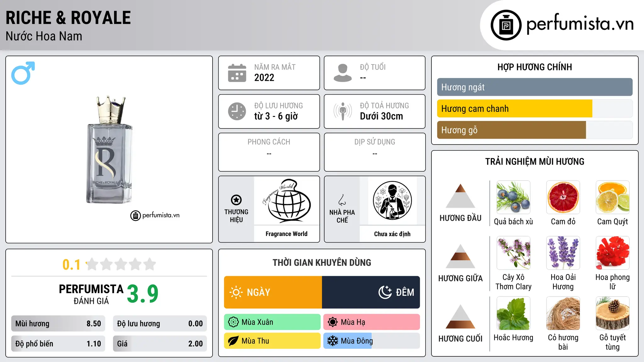Click the Nước Hoa Nam subtitle

click(44, 36)
